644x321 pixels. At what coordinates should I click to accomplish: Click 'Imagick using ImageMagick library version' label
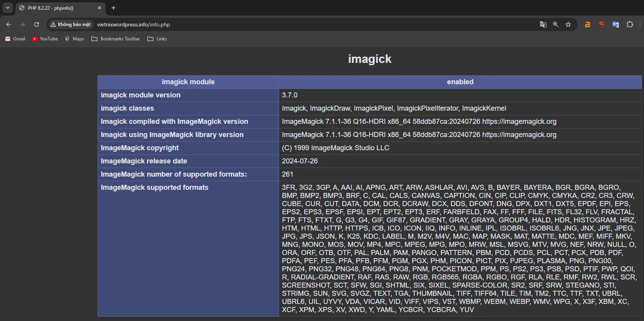(172, 135)
